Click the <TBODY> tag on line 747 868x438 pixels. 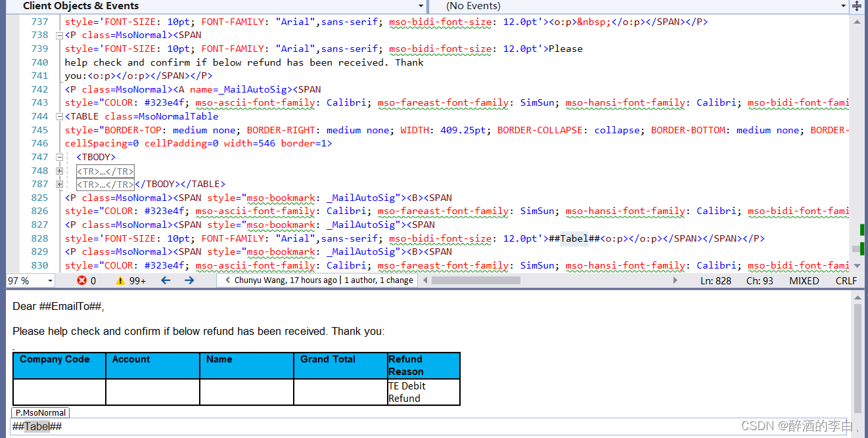click(96, 158)
